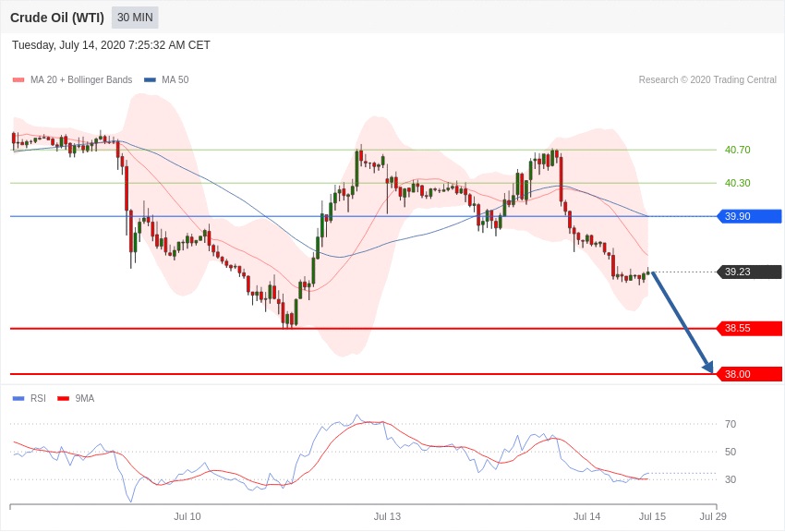Select the Crude Oil (WTI) title
This screenshot has height=532, width=785.
[57, 18]
